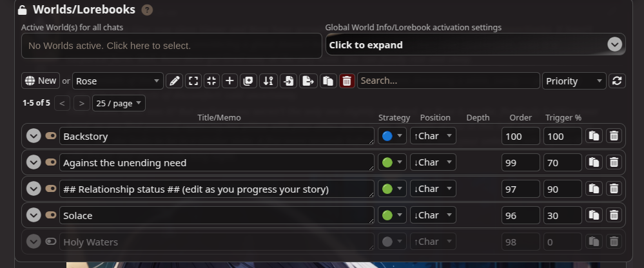The width and height of the screenshot is (644, 268).
Task: Expand the Holy Waters entry chevron
Action: tap(34, 242)
